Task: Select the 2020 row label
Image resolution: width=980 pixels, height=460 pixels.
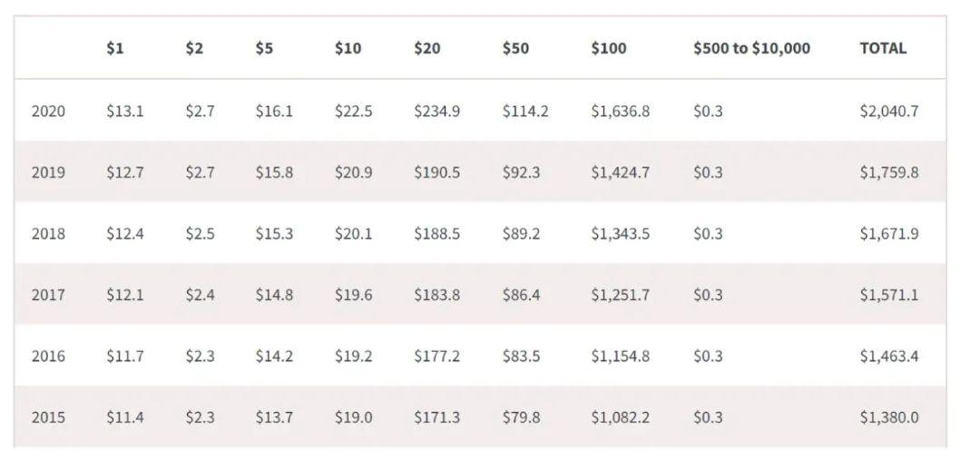Action: point(48,112)
